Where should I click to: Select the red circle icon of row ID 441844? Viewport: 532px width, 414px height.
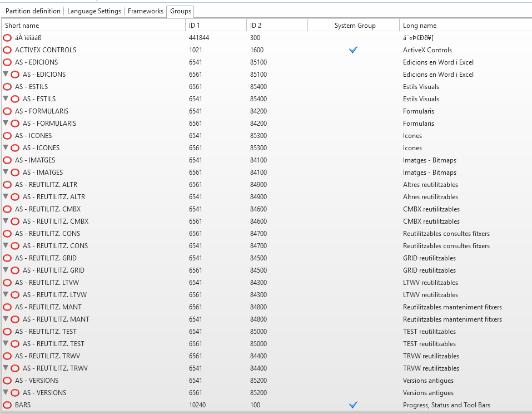coord(7,38)
